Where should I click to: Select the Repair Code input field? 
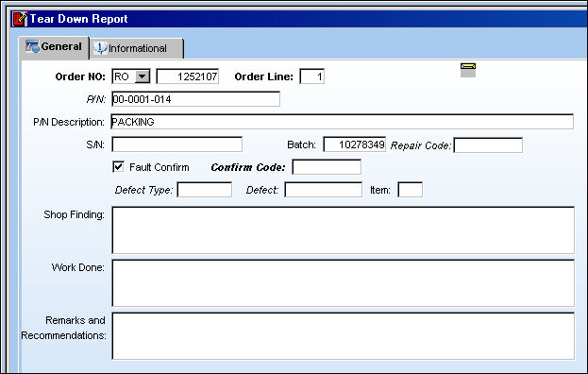[488, 145]
